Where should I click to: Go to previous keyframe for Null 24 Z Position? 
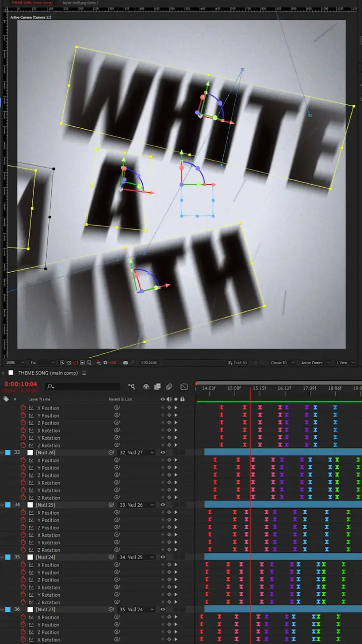(x=162, y=580)
